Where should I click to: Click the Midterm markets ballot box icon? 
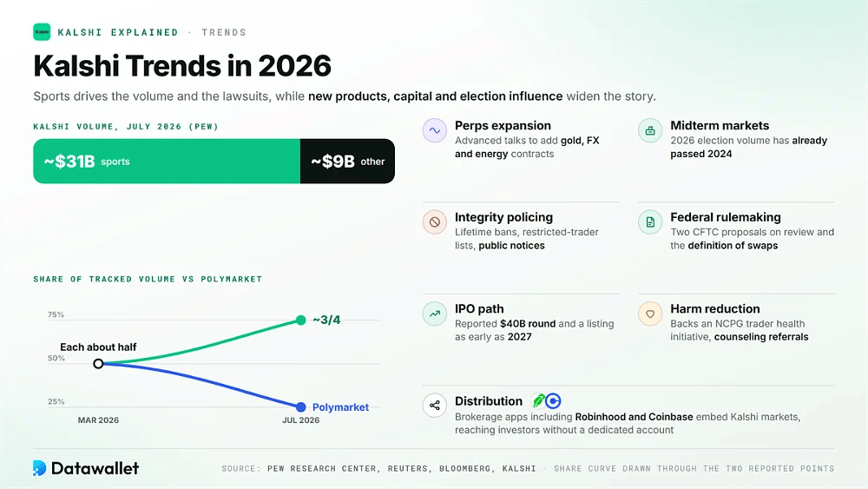(650, 130)
